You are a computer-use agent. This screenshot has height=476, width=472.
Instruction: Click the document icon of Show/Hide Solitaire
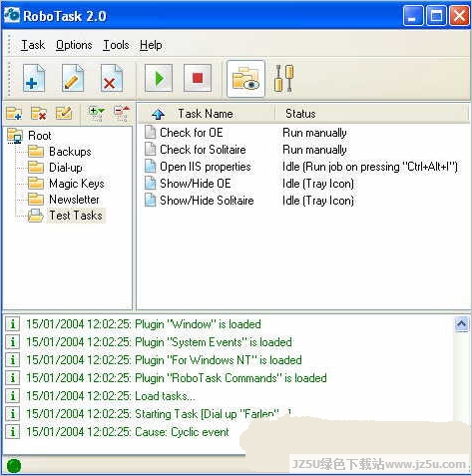150,200
